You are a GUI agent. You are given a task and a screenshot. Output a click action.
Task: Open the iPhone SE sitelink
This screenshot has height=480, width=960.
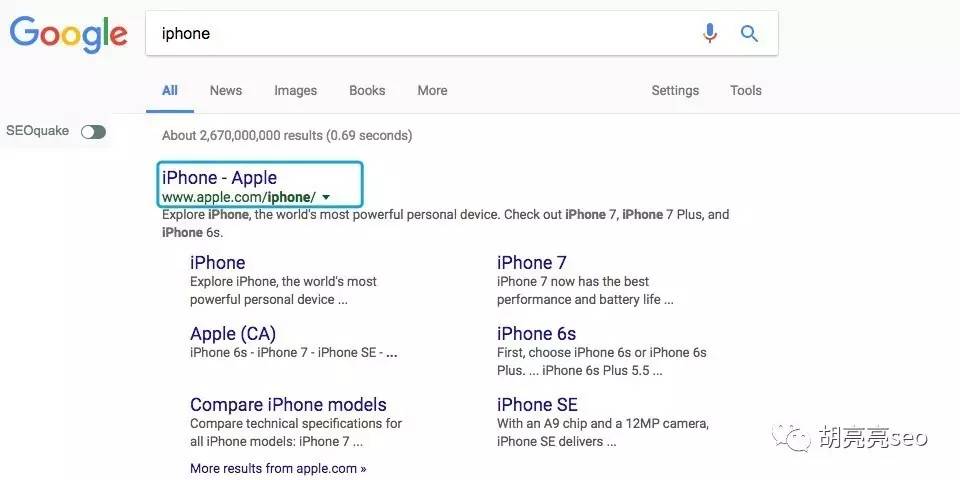[537, 405]
